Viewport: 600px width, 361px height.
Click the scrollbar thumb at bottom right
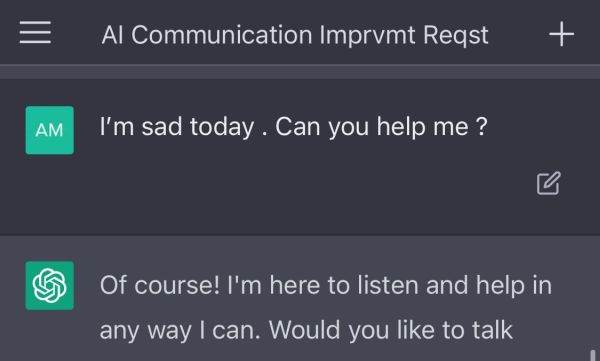593,354
